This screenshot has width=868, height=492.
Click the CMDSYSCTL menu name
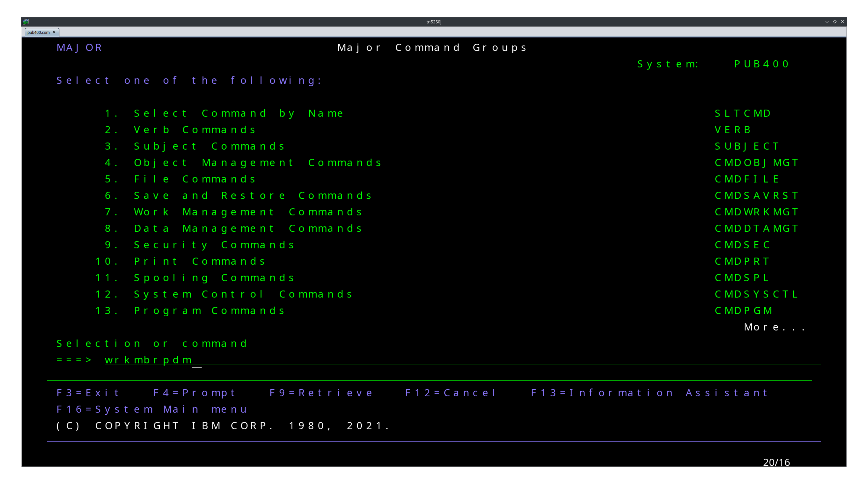coord(756,294)
